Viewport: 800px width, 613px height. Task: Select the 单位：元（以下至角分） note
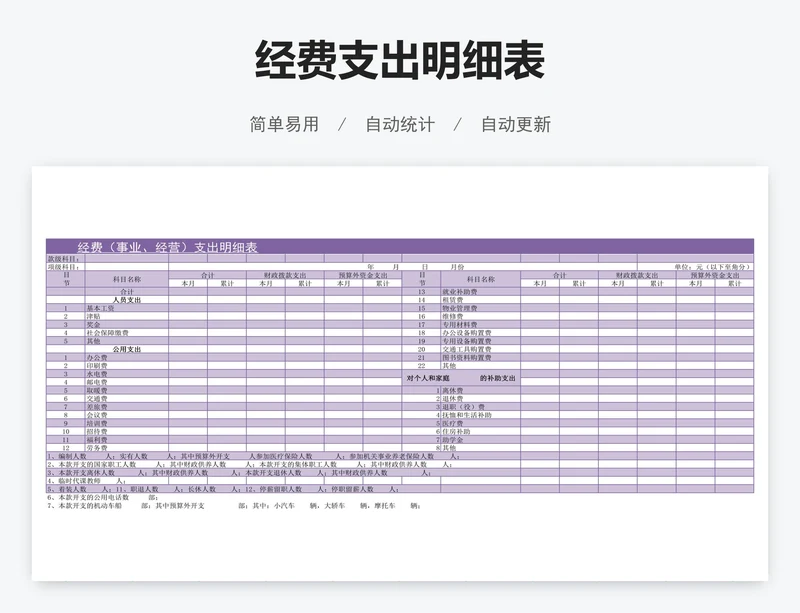(x=713, y=267)
